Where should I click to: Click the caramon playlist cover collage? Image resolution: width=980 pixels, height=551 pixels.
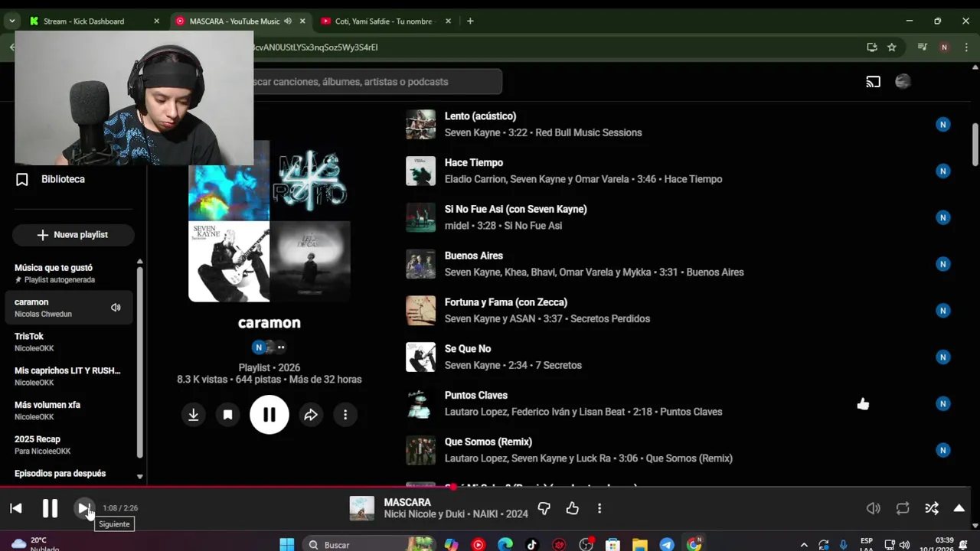click(x=269, y=221)
